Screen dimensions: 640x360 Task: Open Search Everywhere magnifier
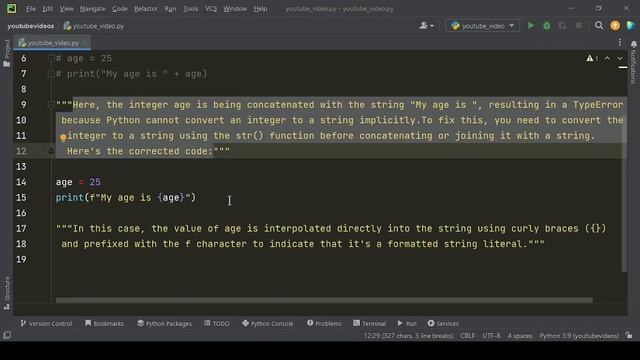599,26
